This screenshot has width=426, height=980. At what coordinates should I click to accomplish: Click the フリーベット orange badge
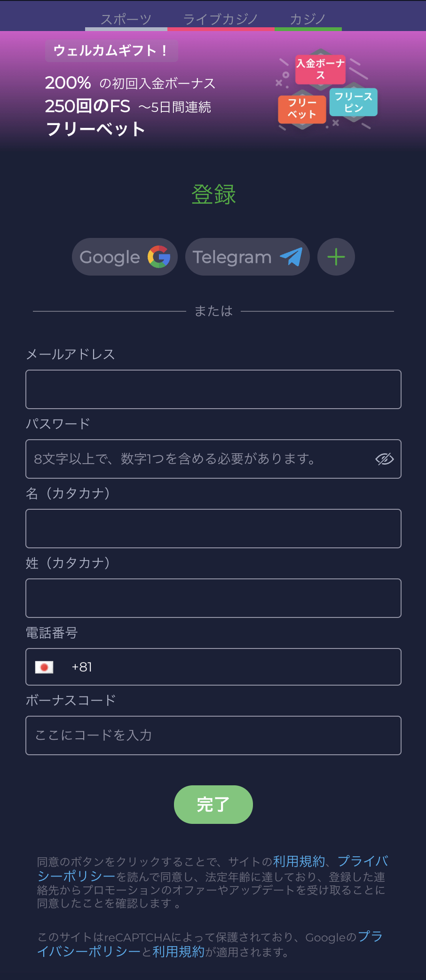[x=302, y=109]
